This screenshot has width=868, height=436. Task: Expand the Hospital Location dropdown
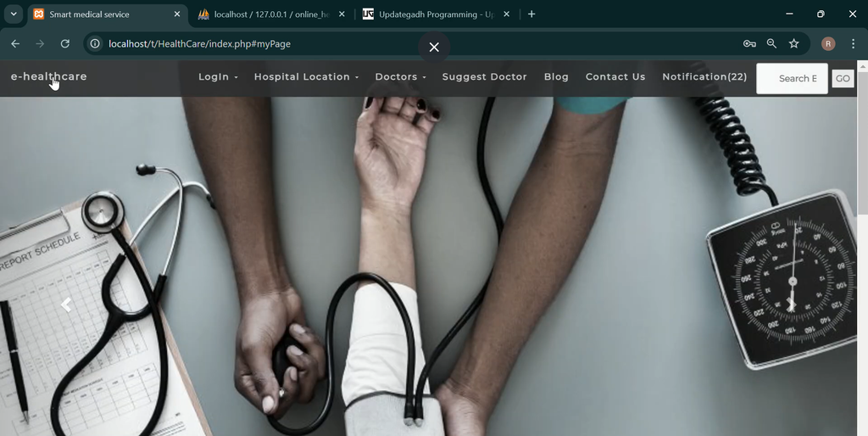click(306, 77)
